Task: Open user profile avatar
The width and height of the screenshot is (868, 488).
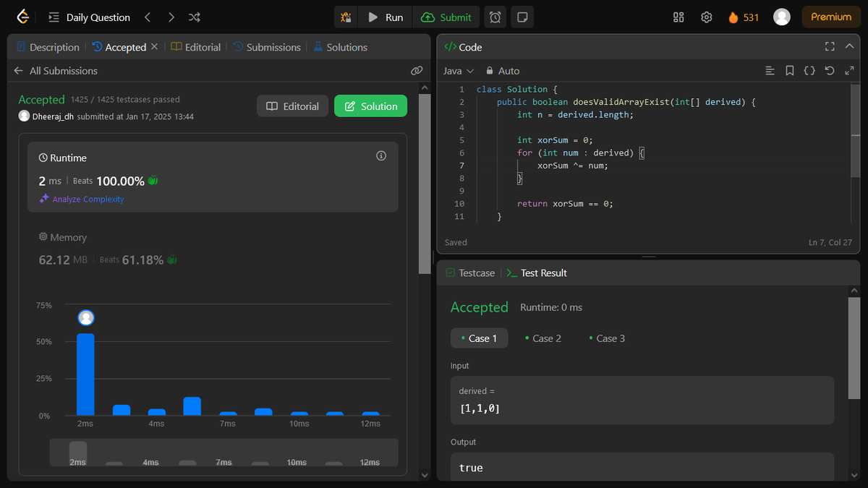Action: (x=781, y=17)
